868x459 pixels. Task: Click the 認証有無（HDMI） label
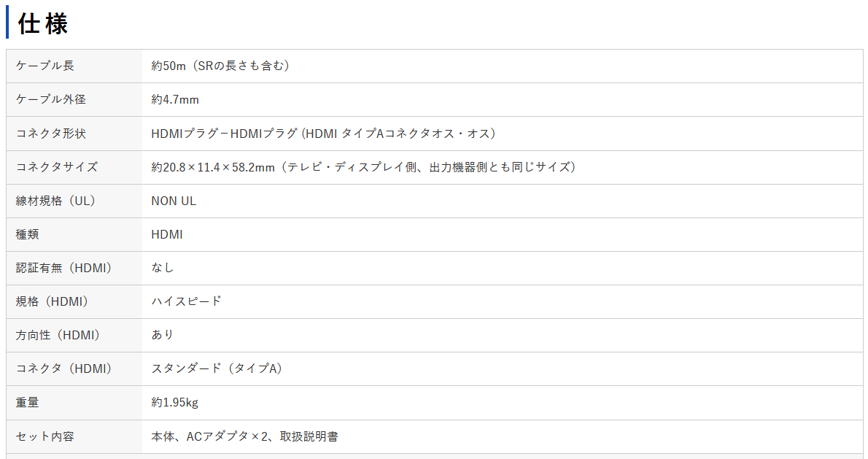point(63,268)
